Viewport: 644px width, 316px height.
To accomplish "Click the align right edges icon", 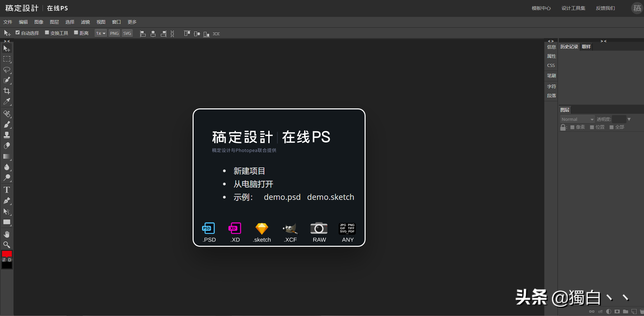I will pyautogui.click(x=164, y=34).
